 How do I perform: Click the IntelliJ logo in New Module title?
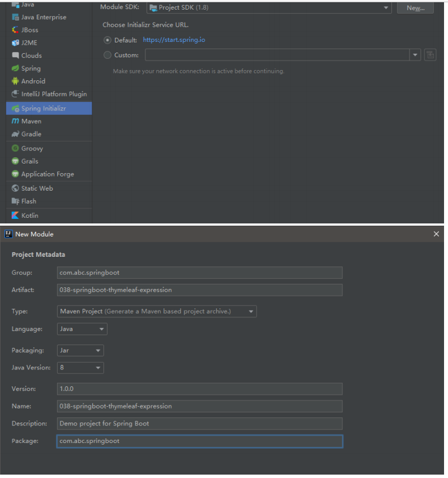(8, 234)
